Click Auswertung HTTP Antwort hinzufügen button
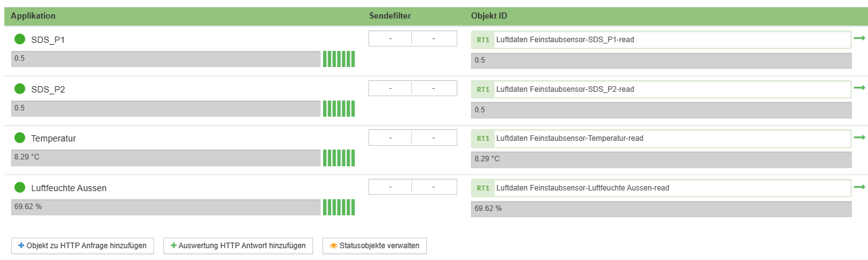868x260 pixels. (238, 246)
